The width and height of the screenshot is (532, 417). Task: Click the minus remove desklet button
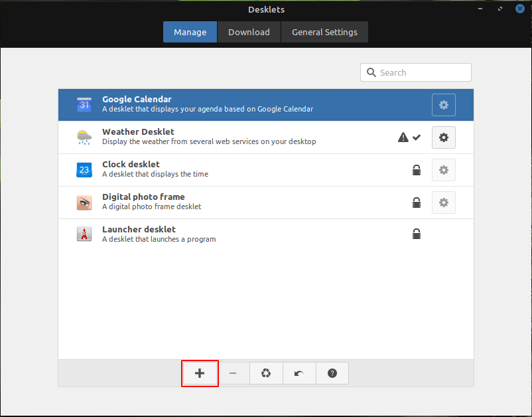click(x=233, y=373)
